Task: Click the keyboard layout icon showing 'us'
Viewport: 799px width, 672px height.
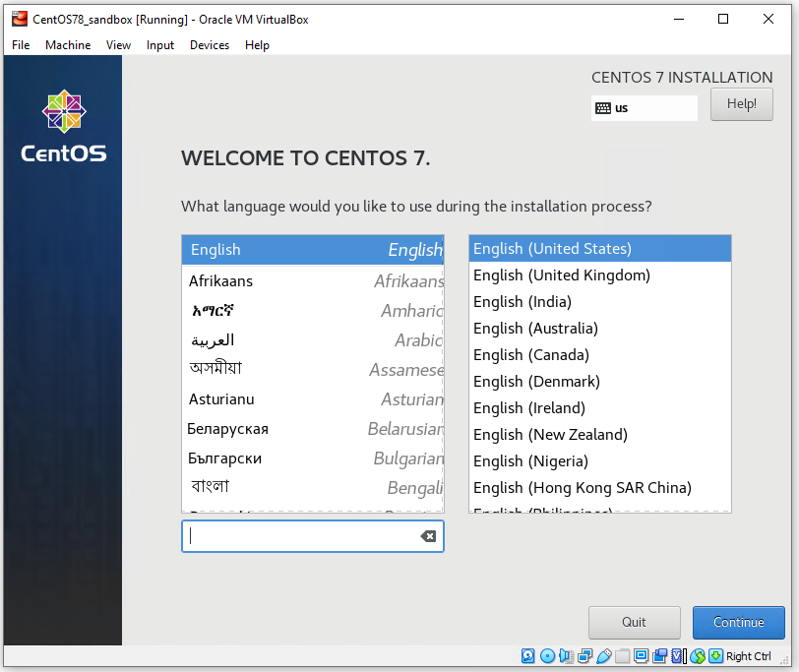Action: pyautogui.click(x=645, y=107)
